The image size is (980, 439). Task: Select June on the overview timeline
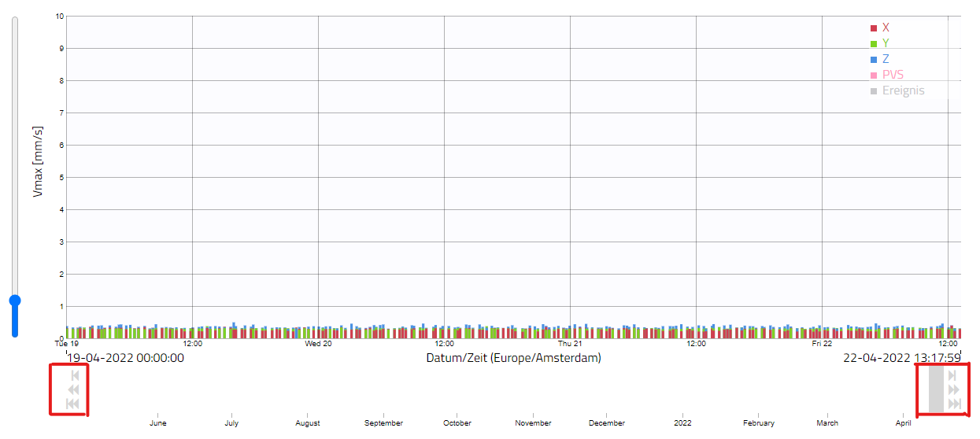pyautogui.click(x=158, y=423)
